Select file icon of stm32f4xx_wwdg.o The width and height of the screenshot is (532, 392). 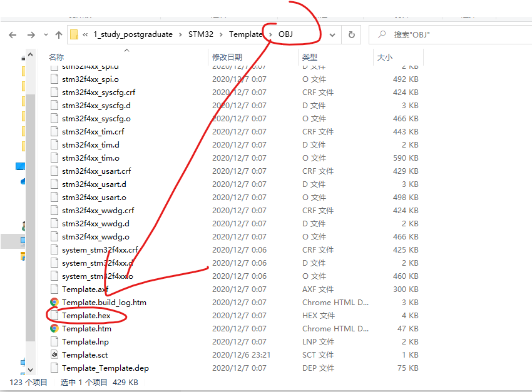(54, 236)
